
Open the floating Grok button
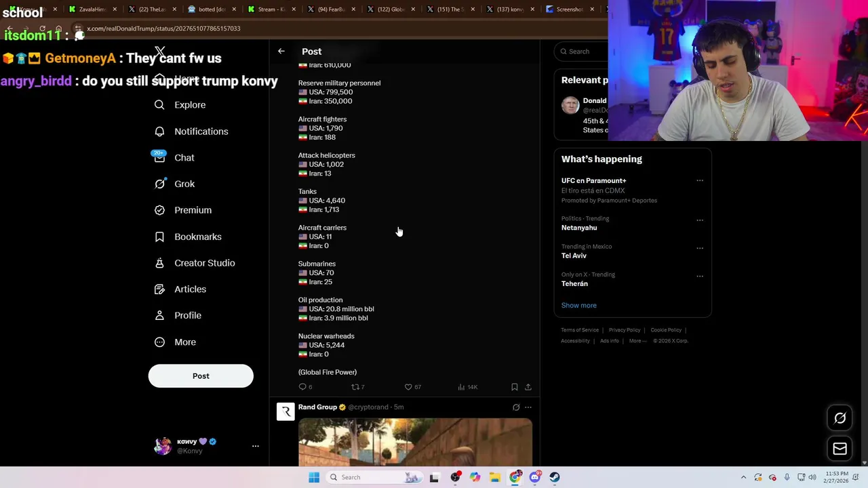click(x=840, y=418)
